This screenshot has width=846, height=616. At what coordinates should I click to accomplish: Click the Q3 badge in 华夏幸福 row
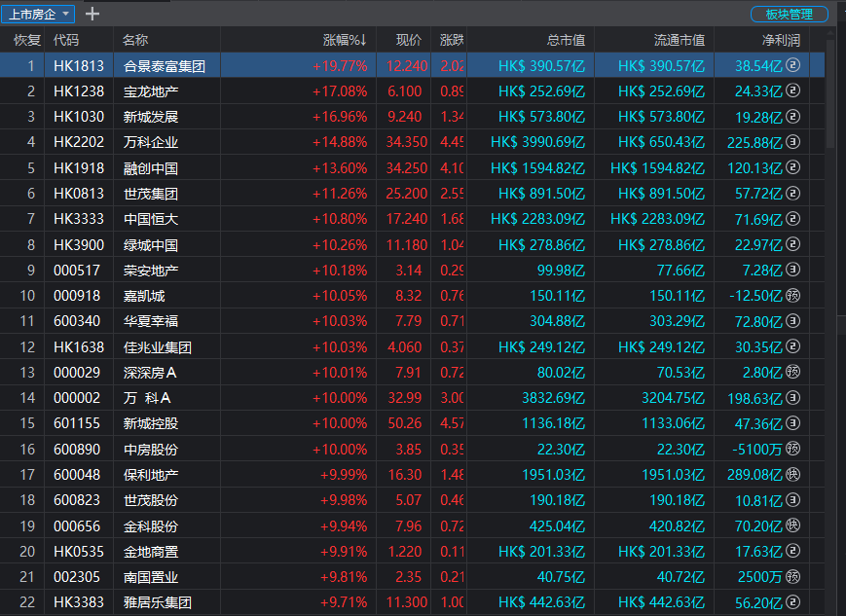coord(792,320)
